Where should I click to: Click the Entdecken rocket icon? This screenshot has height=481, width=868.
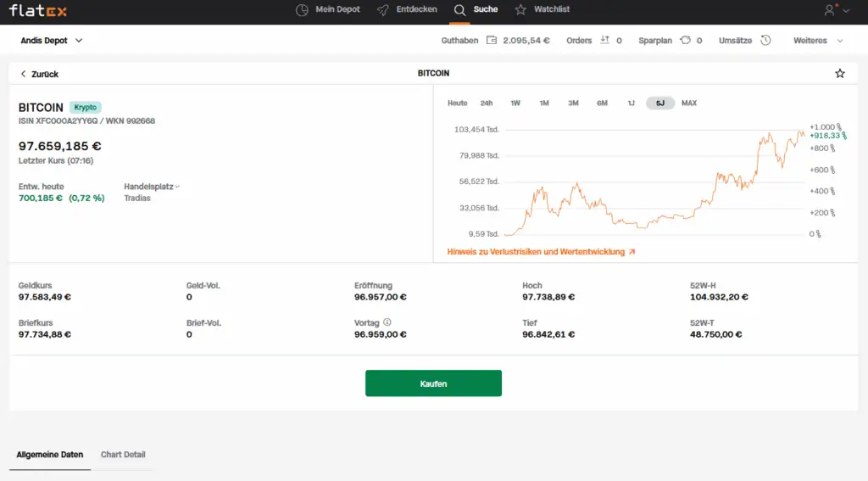[x=383, y=10]
